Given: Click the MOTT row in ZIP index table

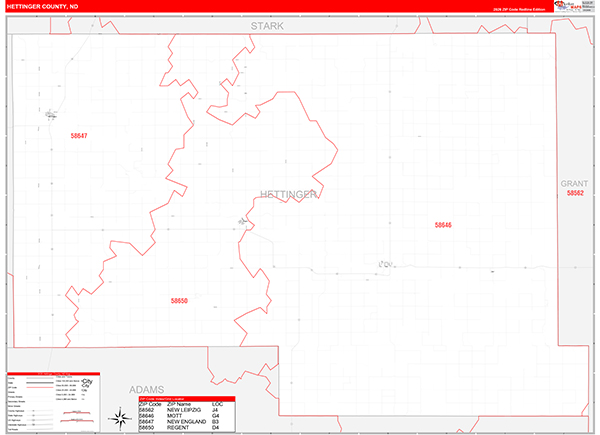Looking at the screenshot, I should click(187, 415).
